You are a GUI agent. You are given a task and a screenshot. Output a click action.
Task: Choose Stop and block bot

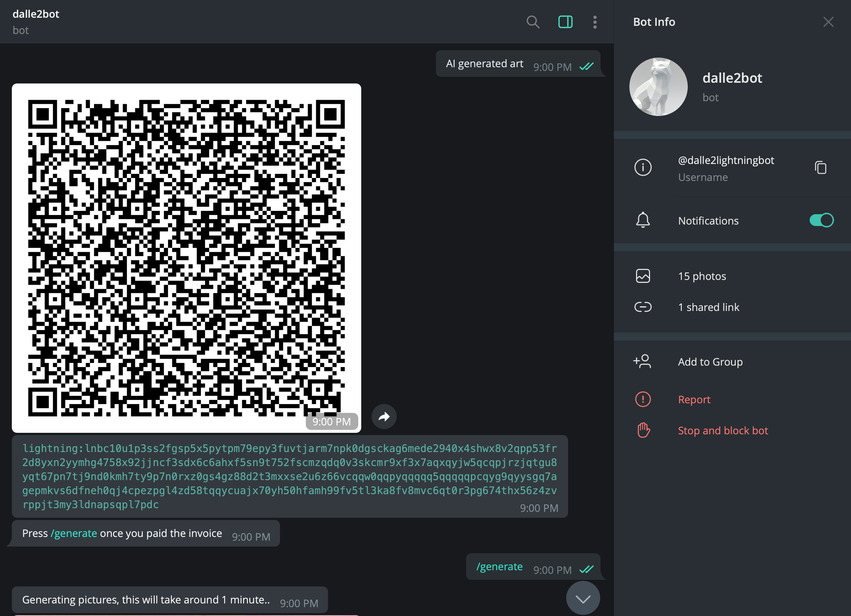(x=723, y=430)
